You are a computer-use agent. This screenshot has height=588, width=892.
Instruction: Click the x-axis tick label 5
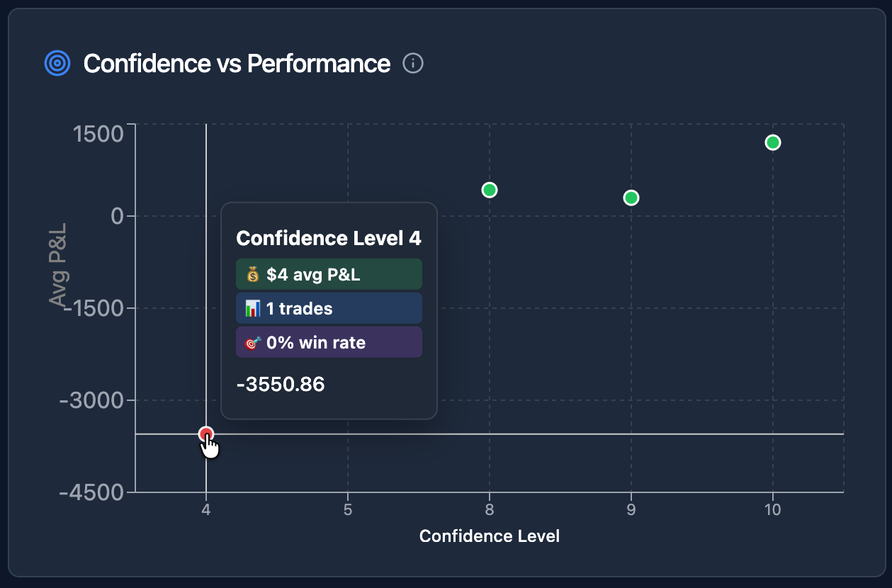(348, 510)
